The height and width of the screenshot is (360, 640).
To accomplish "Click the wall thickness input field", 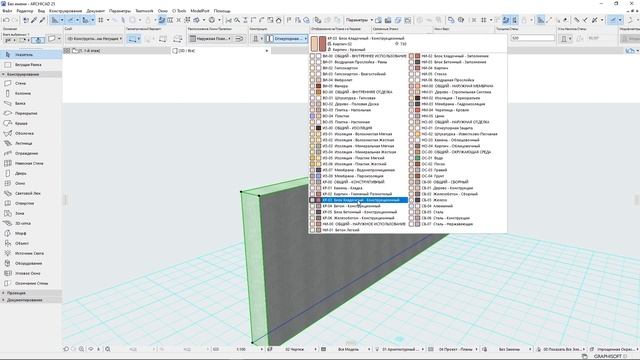I will (533, 38).
